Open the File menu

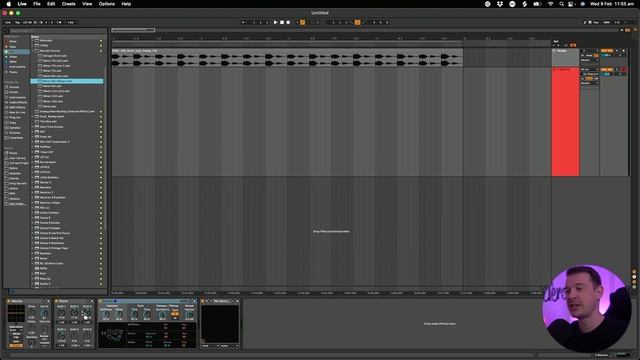click(x=37, y=4)
